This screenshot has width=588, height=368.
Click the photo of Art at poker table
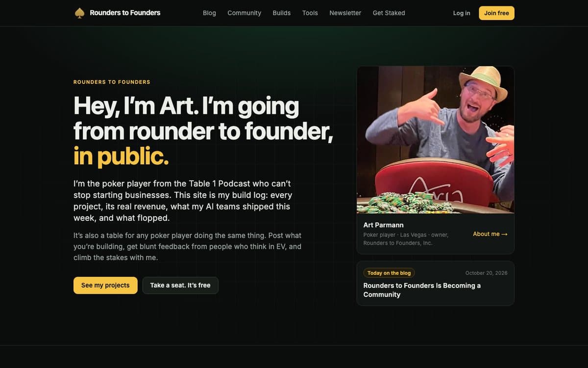(x=436, y=140)
